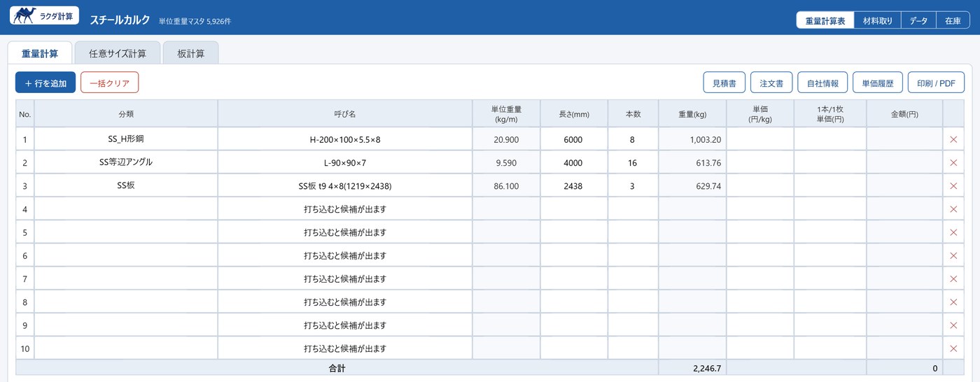Click the 合計 total row label
Viewport: 980px width, 382px height.
pos(337,367)
